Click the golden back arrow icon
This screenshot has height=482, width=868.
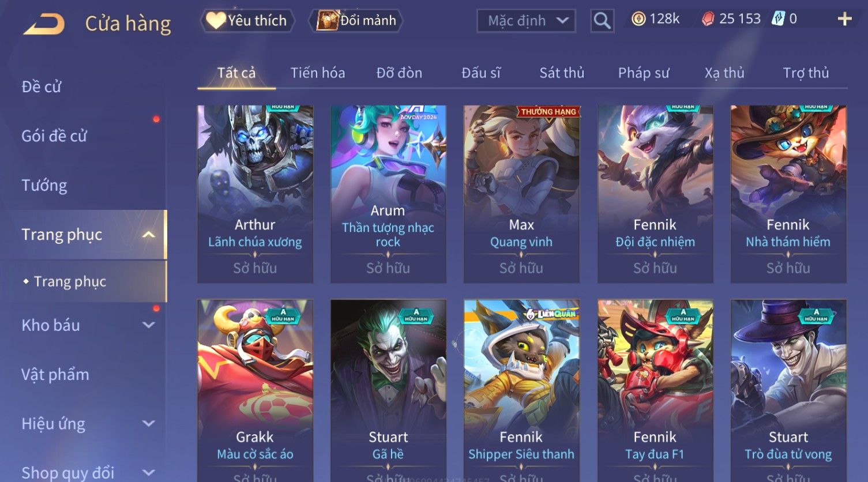click(44, 24)
